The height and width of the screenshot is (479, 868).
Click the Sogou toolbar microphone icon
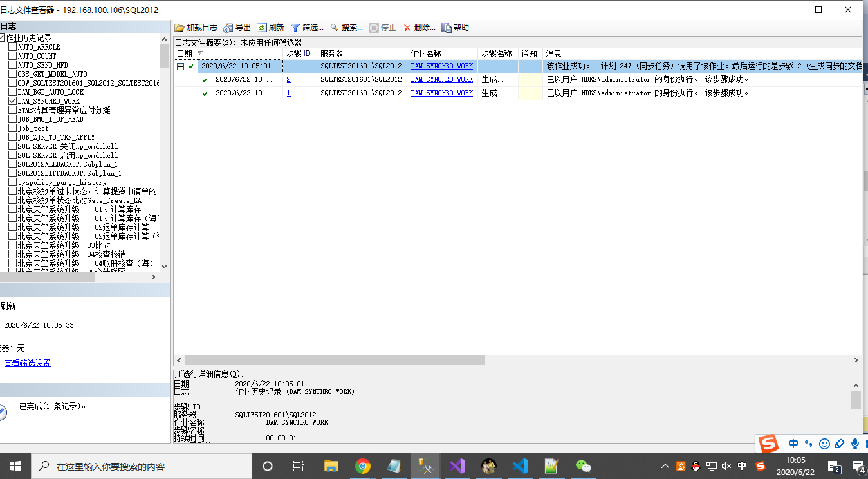tap(855, 444)
